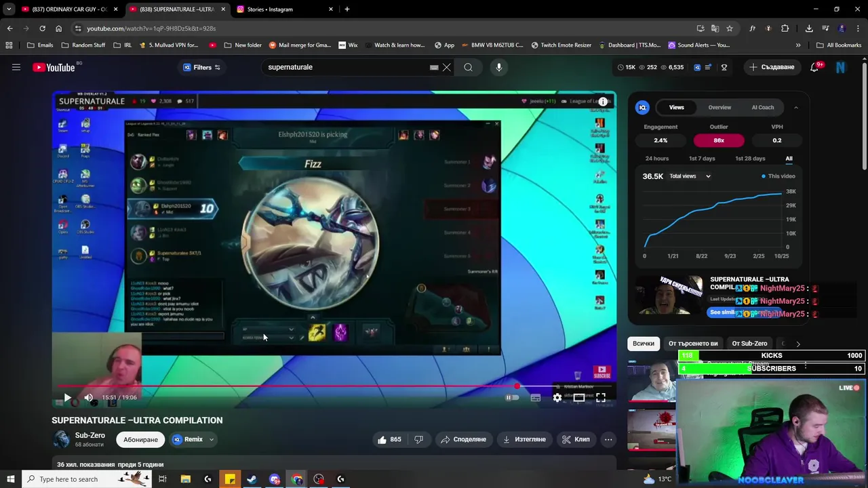
Task: Open Sub-Zero channel name link
Action: point(90,435)
